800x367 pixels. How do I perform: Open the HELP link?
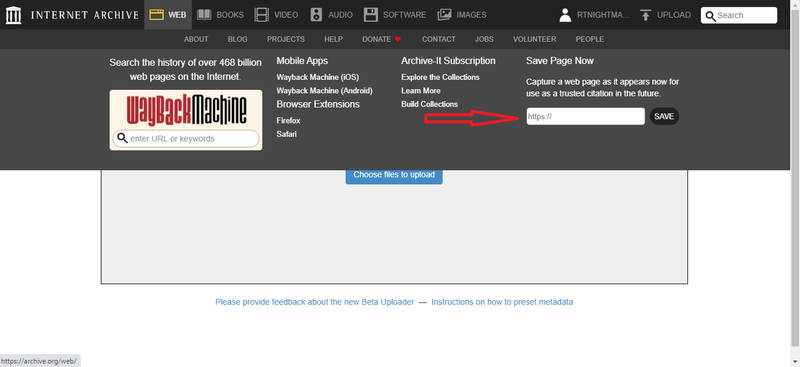pyautogui.click(x=333, y=39)
